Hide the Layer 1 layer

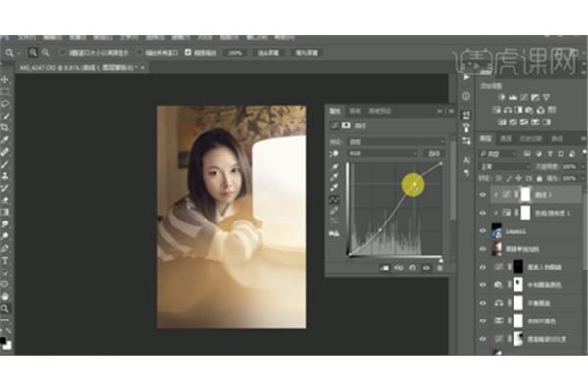482,231
